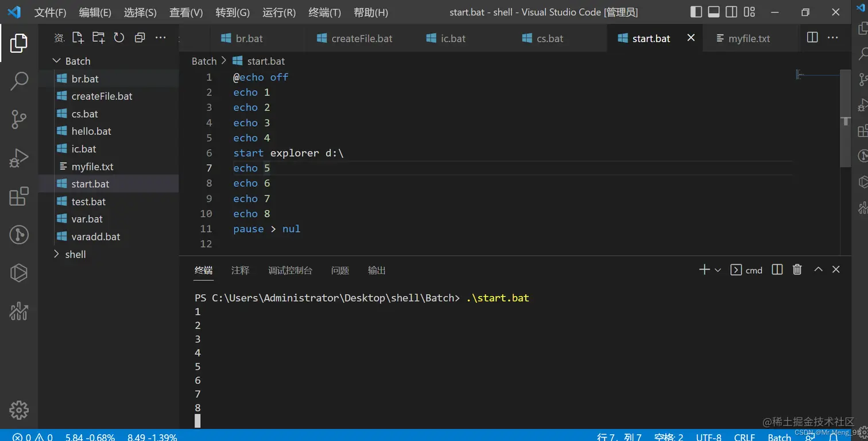868x441 pixels.
Task: Add a new terminal with plus icon
Action: (704, 270)
